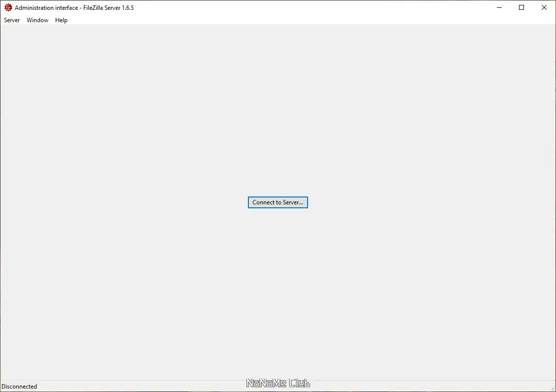Open the Server menu
Viewport: 556px width, 392px height.
coord(12,20)
